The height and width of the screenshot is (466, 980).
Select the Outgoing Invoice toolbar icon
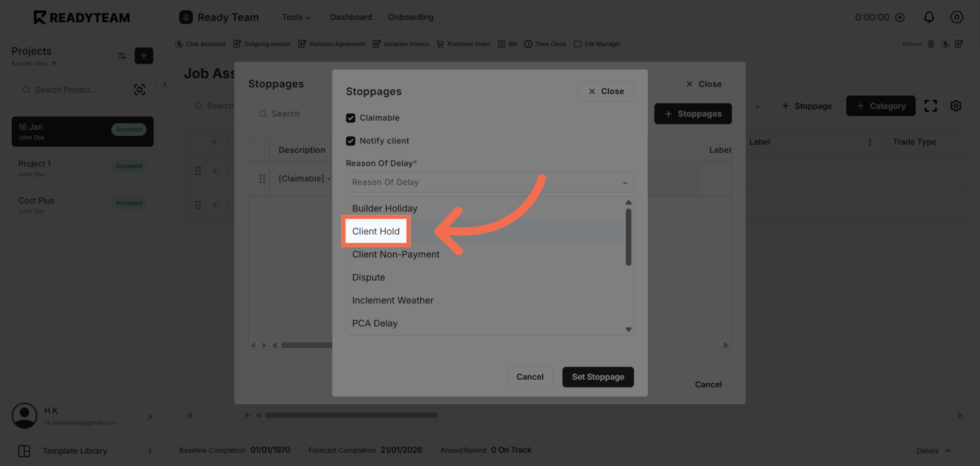click(262, 44)
